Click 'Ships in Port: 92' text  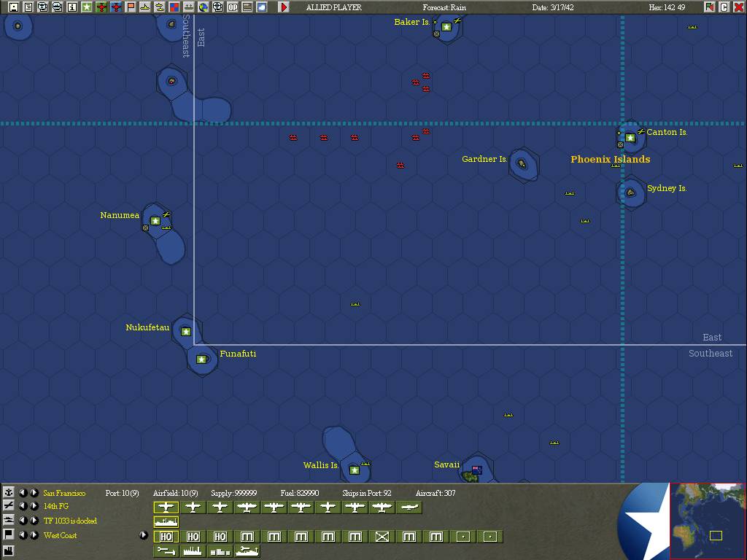(x=367, y=493)
